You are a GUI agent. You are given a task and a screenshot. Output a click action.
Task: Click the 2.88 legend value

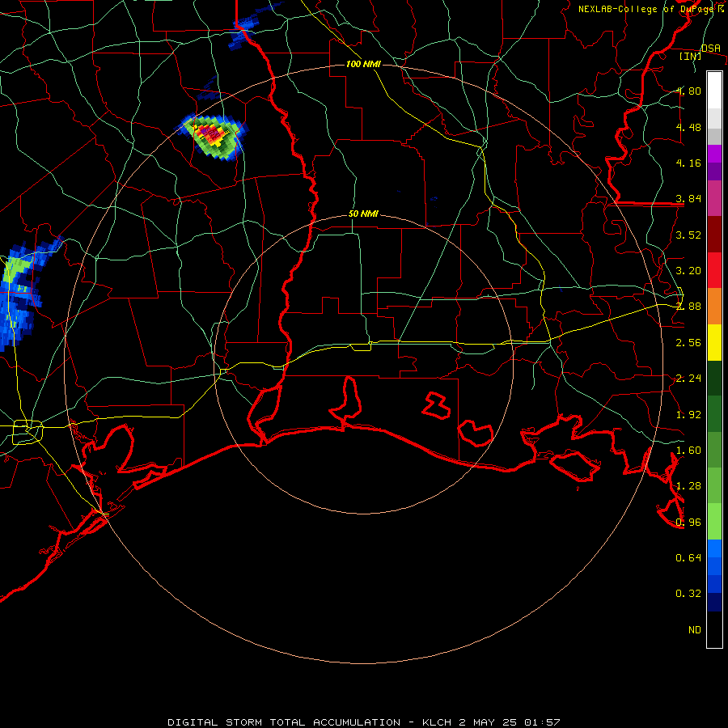(x=688, y=307)
